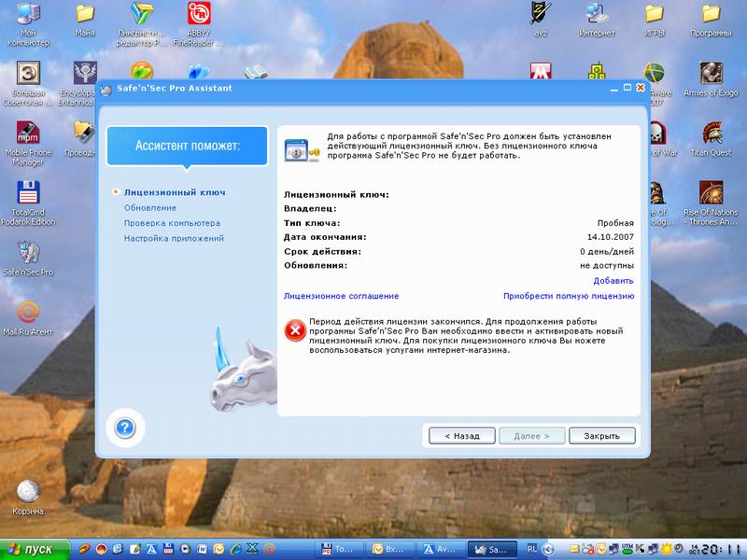Switch to the Av... taskbar window

pos(439,550)
